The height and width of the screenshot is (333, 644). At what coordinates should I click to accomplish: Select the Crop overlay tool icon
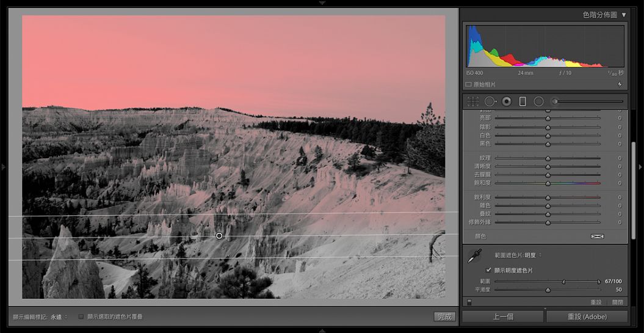pos(472,101)
